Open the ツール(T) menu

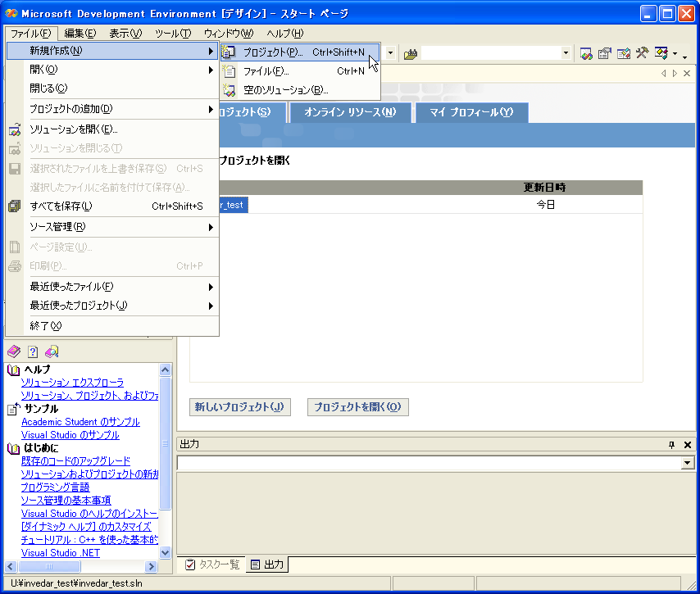pyautogui.click(x=173, y=33)
